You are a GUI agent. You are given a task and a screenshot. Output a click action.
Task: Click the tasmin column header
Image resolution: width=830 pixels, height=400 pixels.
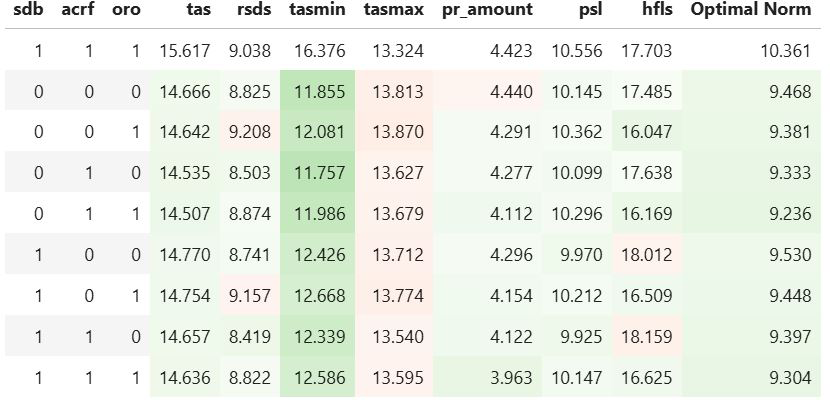pos(316,12)
